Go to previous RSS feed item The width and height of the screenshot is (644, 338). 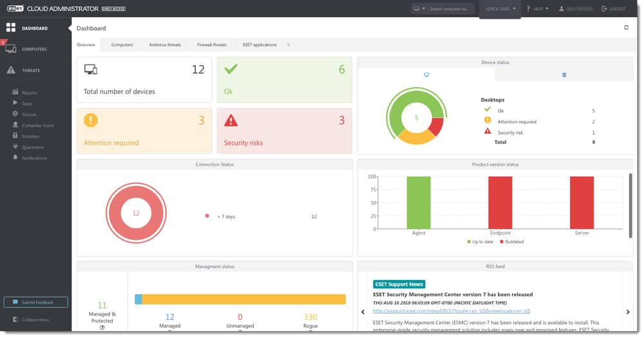pos(363,312)
